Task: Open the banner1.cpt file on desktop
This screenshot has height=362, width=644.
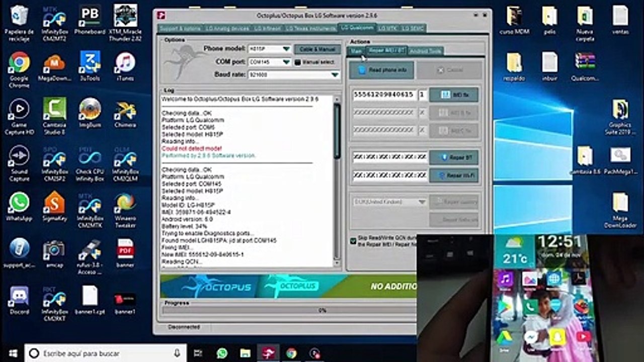Action: click(x=90, y=300)
